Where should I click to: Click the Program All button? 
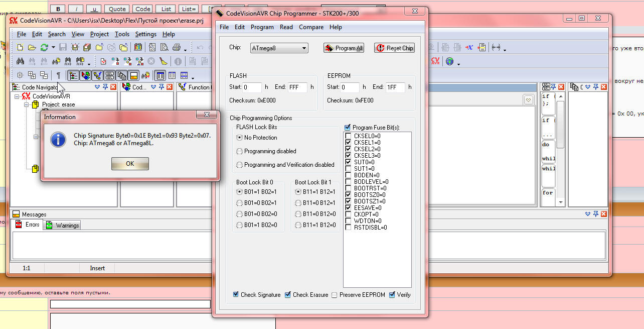pyautogui.click(x=344, y=48)
